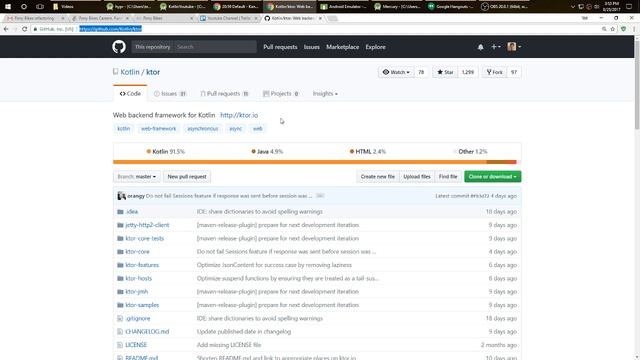This screenshot has height=360, width=640.
Task: Select the web topic tag
Action: point(258,129)
